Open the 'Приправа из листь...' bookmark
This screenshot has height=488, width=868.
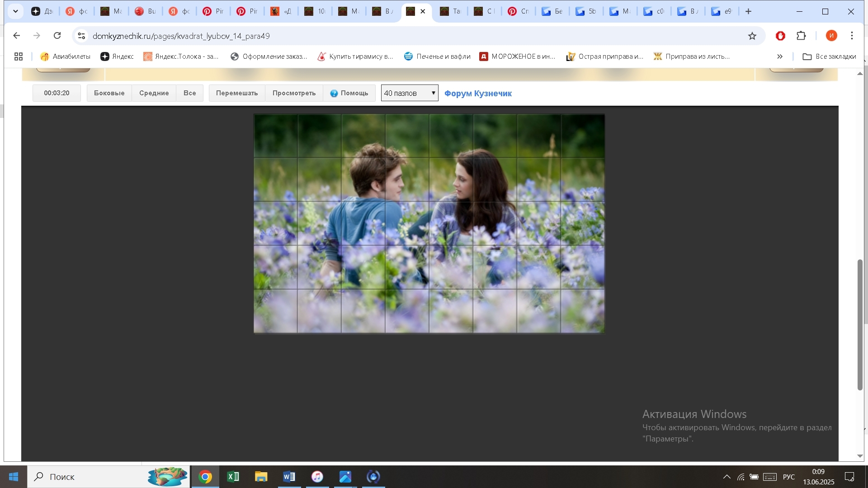coord(692,56)
